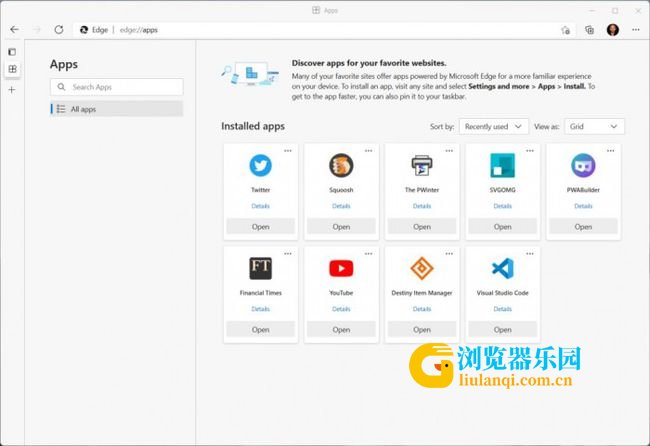650x446 pixels.
Task: Open the Visual Studio Code app
Action: [502, 330]
